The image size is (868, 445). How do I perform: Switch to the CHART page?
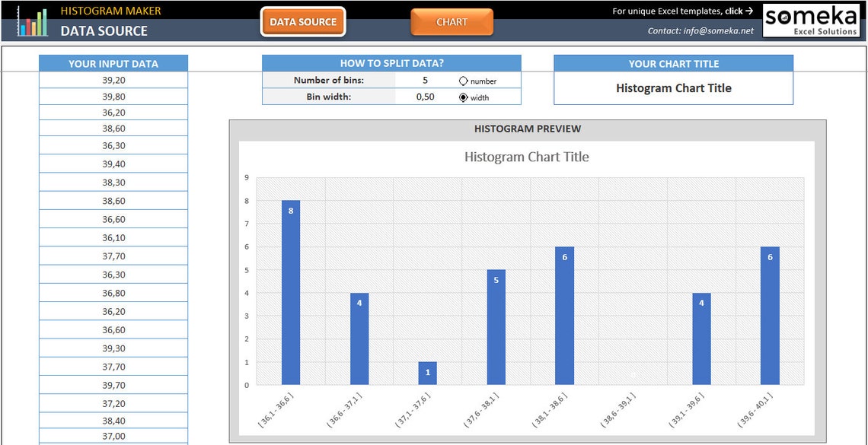point(452,22)
